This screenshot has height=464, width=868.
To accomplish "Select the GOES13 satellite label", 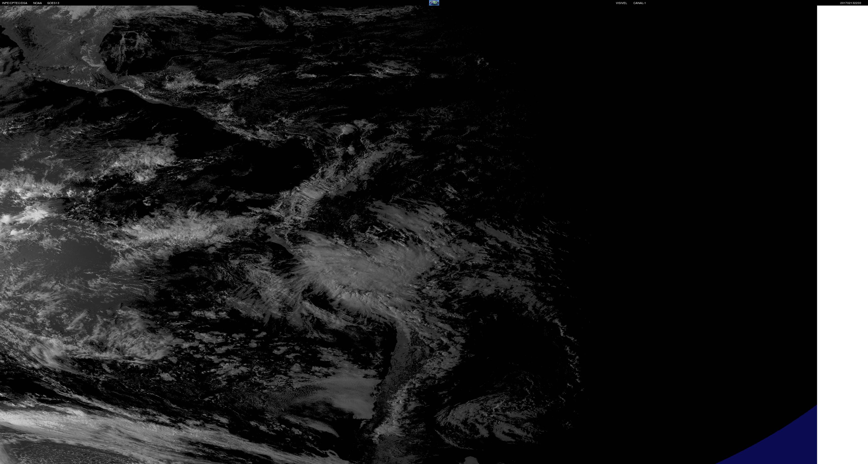I will pyautogui.click(x=53, y=3).
